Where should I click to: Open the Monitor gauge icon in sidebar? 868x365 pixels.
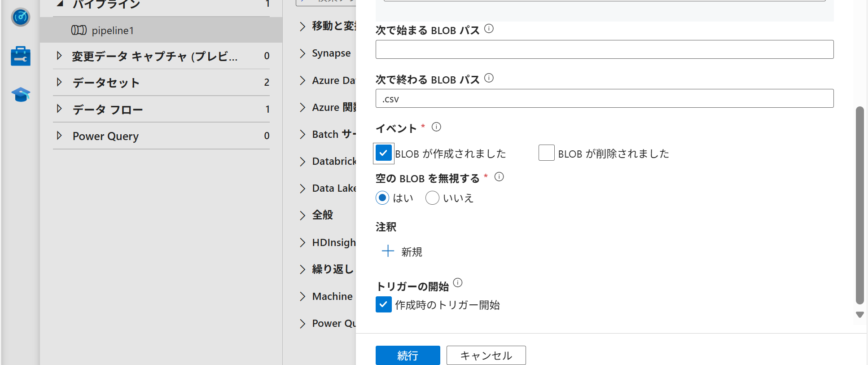click(21, 18)
